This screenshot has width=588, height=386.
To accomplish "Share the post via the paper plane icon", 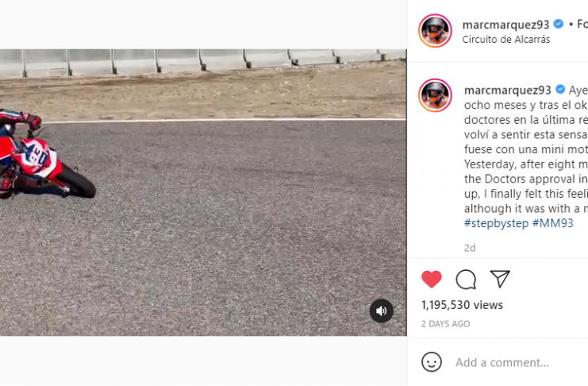I will (x=500, y=279).
